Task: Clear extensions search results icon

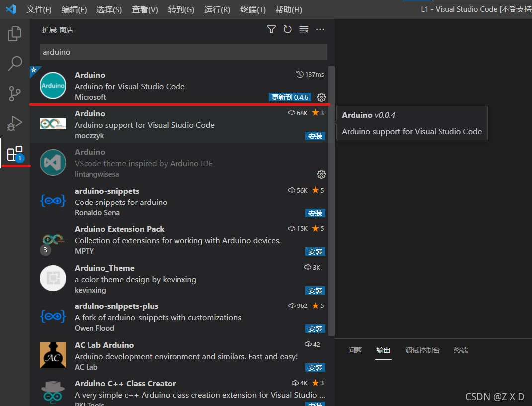Action: pos(304,29)
